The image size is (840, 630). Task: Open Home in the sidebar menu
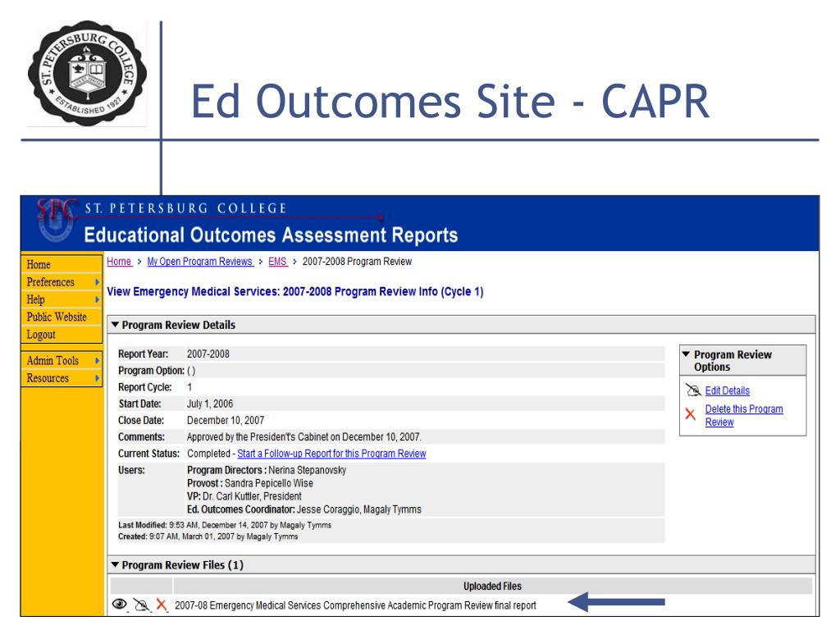click(39, 265)
